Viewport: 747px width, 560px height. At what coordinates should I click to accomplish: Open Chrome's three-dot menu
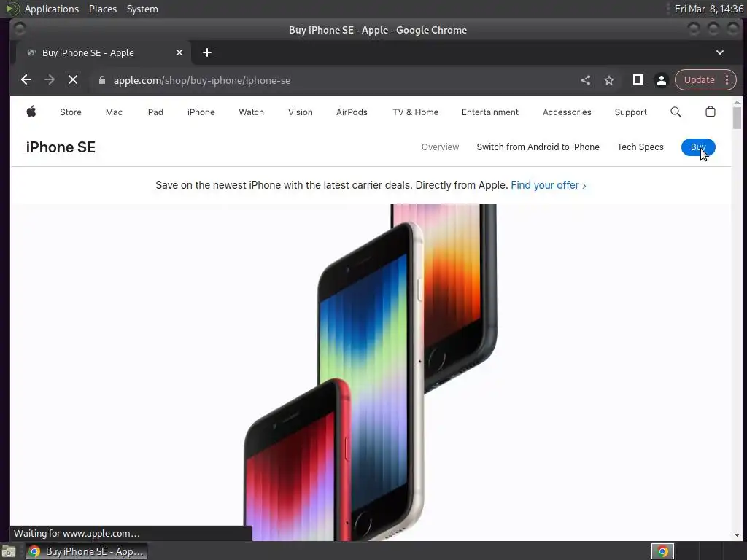tap(727, 80)
